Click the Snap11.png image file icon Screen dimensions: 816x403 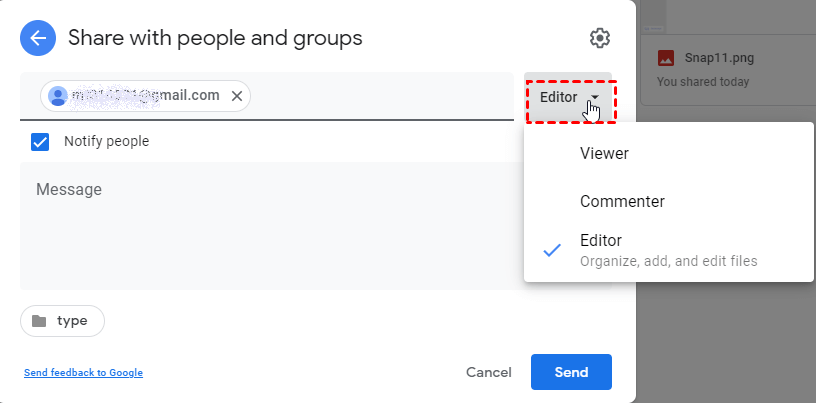(666, 58)
